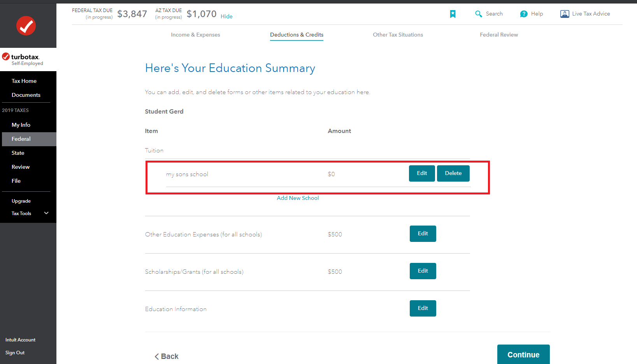Delete the my sons school entry

[453, 173]
